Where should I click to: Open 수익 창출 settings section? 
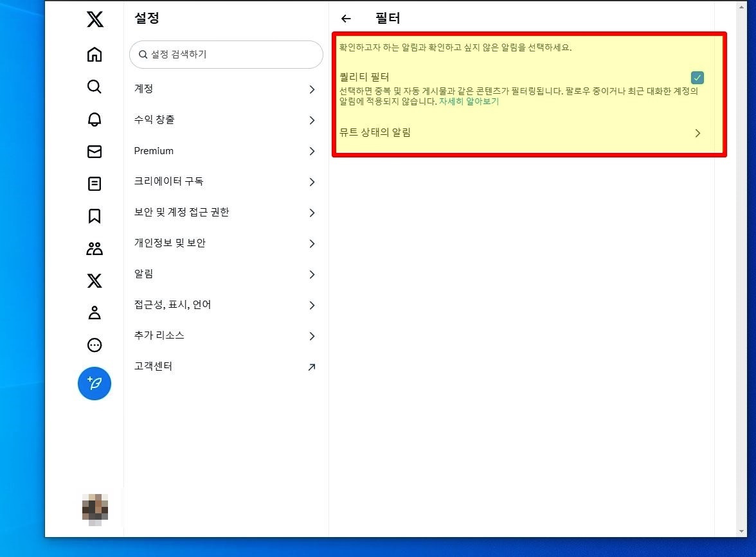(226, 120)
